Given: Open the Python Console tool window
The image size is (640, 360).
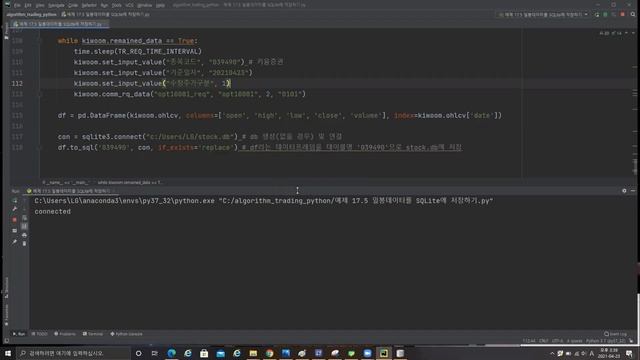Looking at the screenshot, I should (126, 334).
